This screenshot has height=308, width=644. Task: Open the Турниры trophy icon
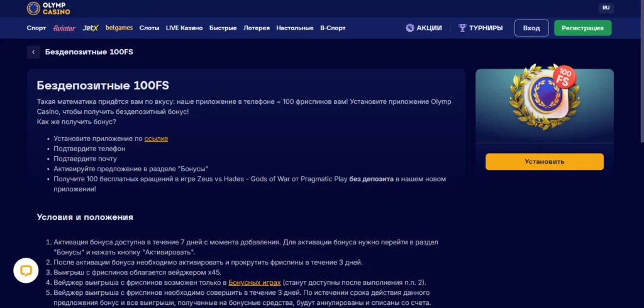tap(462, 28)
